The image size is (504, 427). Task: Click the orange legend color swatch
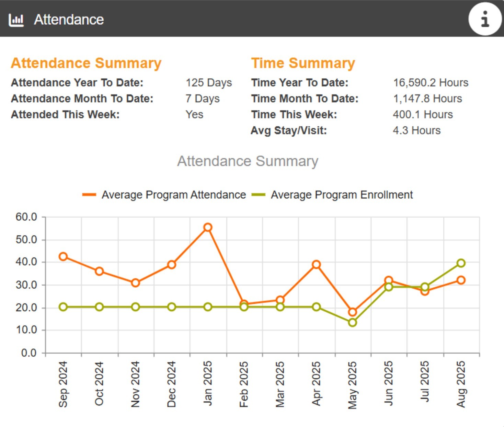click(89, 195)
